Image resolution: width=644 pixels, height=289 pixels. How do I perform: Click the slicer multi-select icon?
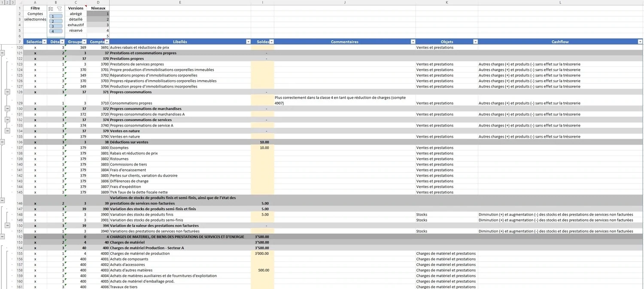(x=51, y=9)
